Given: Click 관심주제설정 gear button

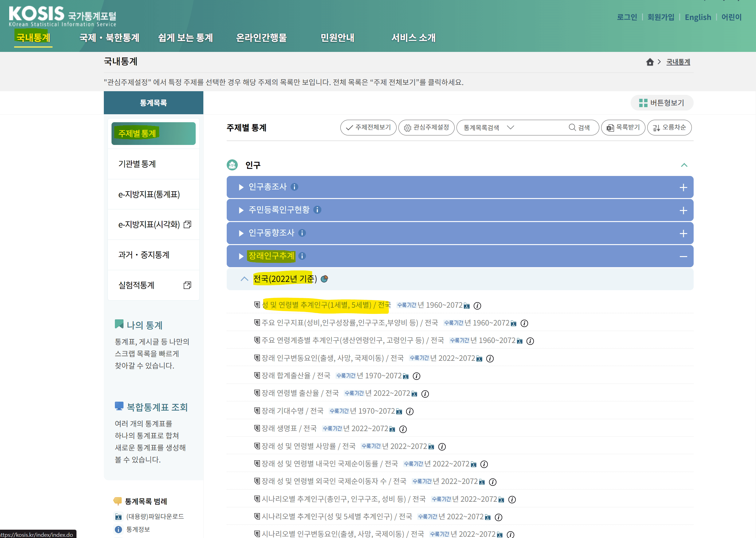Looking at the screenshot, I should point(427,127).
